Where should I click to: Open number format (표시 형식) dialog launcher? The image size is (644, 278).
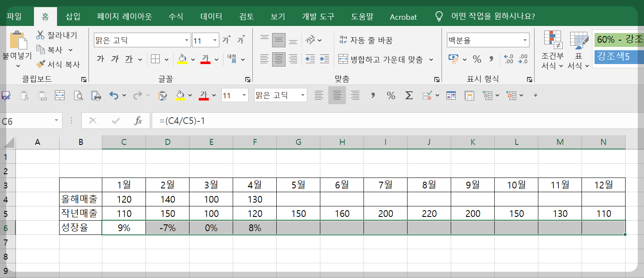click(530, 79)
